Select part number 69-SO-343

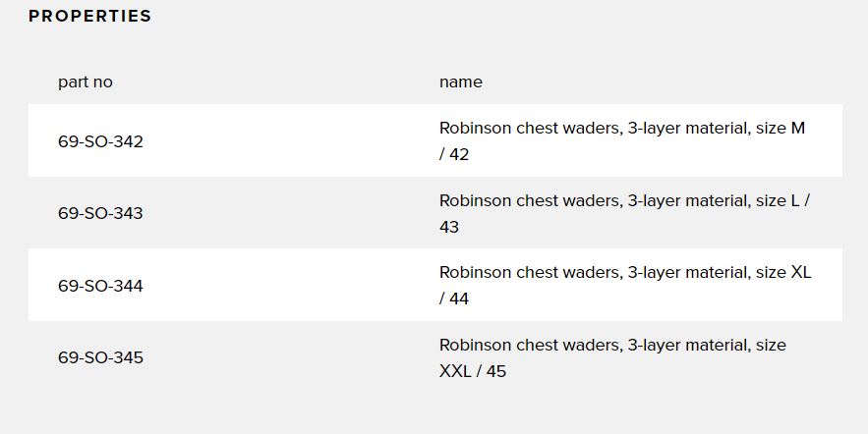[x=100, y=213]
